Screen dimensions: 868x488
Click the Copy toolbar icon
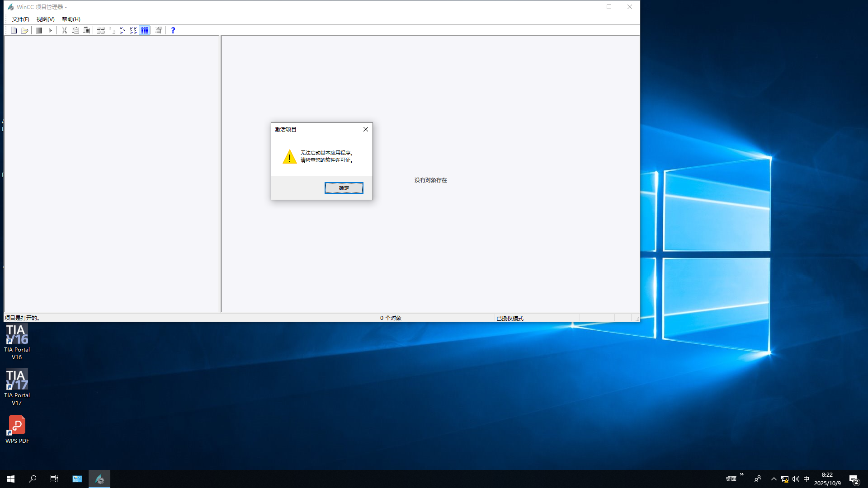75,30
